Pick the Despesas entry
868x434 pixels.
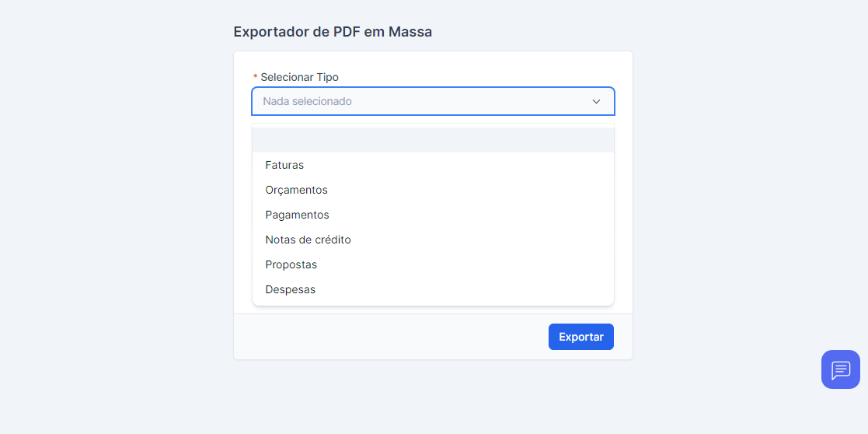point(290,289)
